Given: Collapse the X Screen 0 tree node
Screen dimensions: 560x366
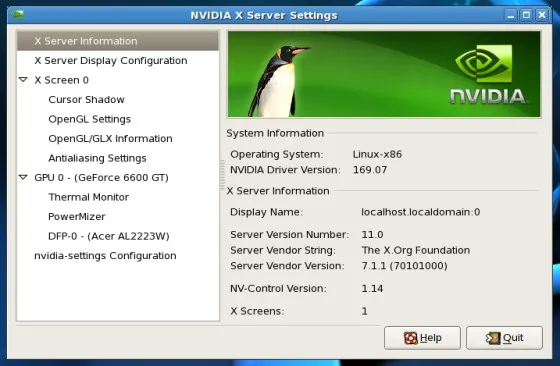Looking at the screenshot, I should coord(23,80).
